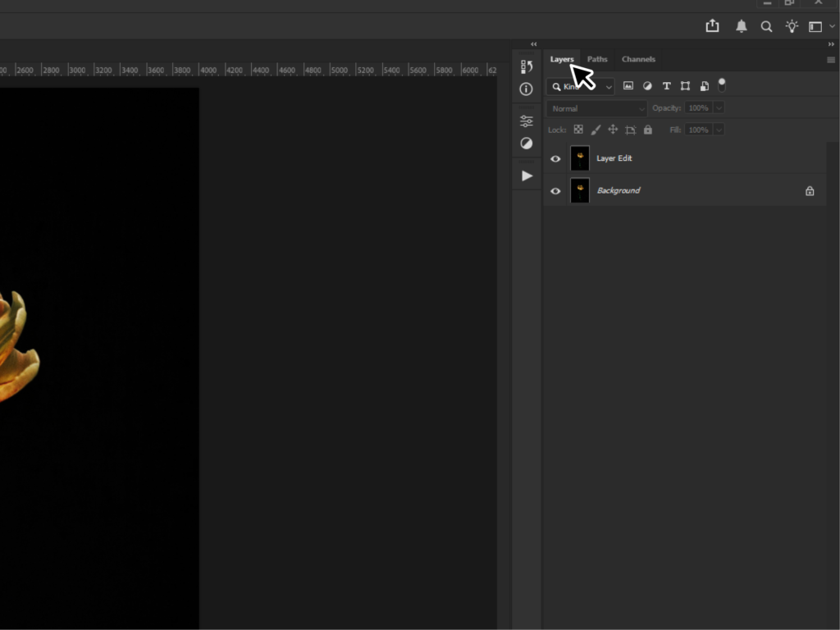840x630 pixels.
Task: Open the blend mode dropdown
Action: (x=596, y=107)
